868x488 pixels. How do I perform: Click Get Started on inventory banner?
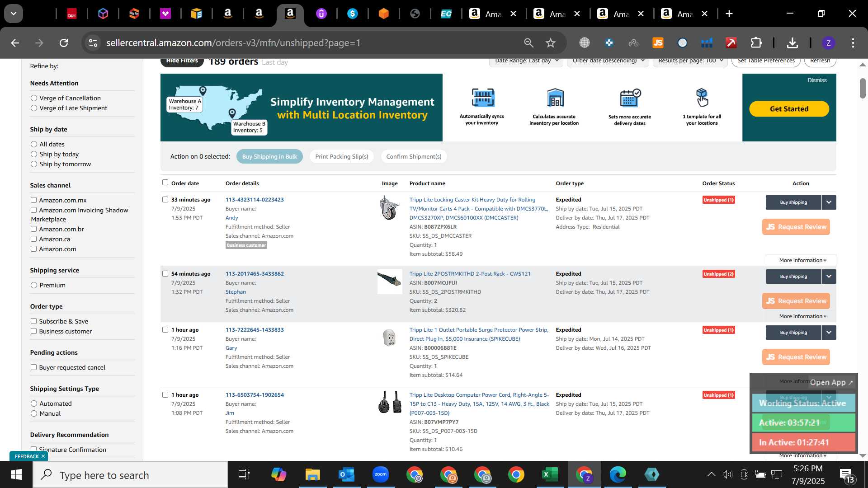(789, 109)
